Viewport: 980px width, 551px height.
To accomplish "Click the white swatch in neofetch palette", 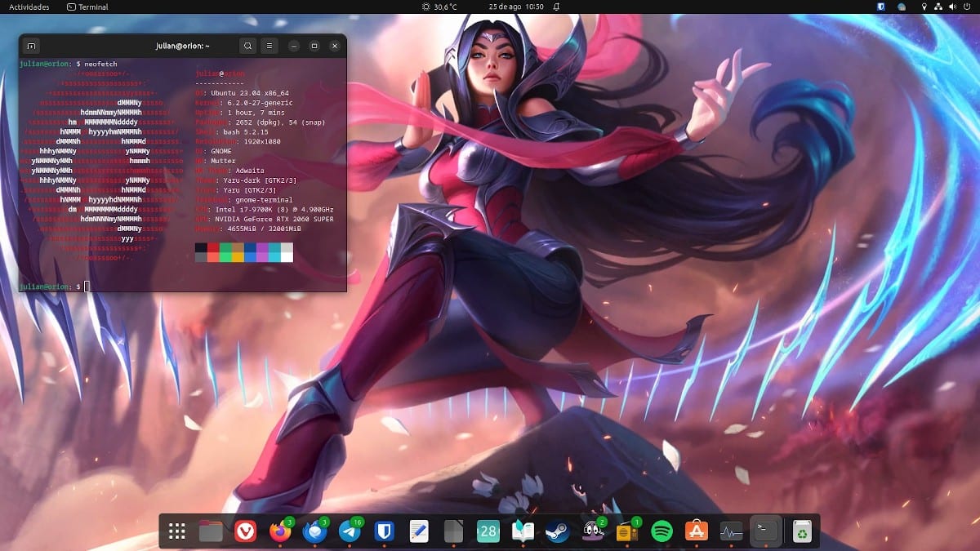I will 287,257.
